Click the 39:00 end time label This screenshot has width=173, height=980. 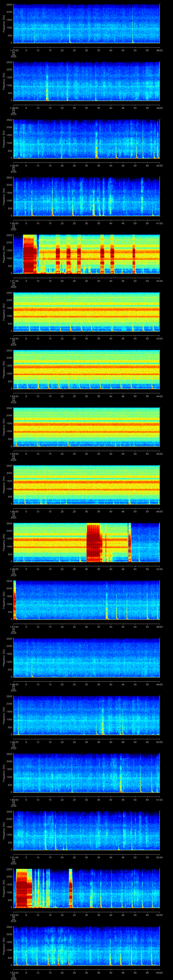[x=159, y=108]
